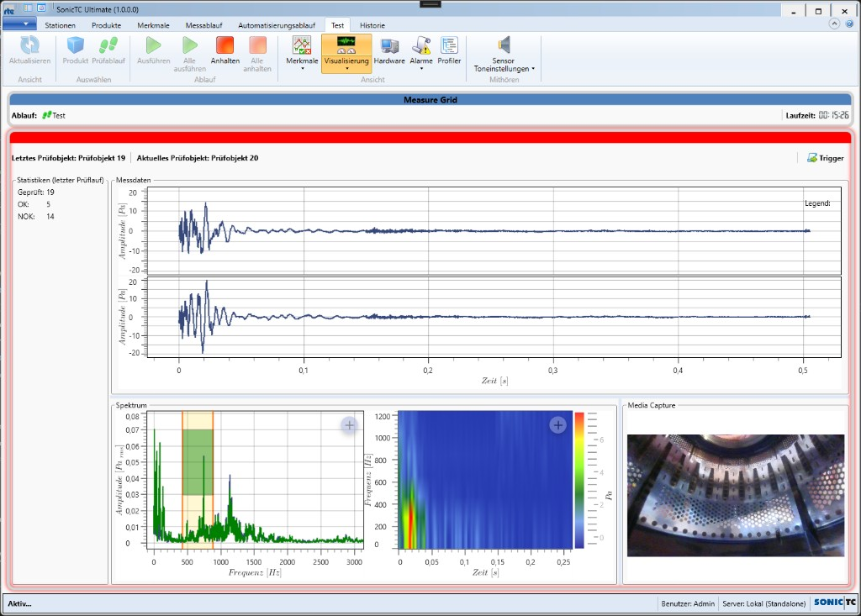The height and width of the screenshot is (616, 861).
Task: Expand the spectrum chart plus button
Action: [x=349, y=425]
